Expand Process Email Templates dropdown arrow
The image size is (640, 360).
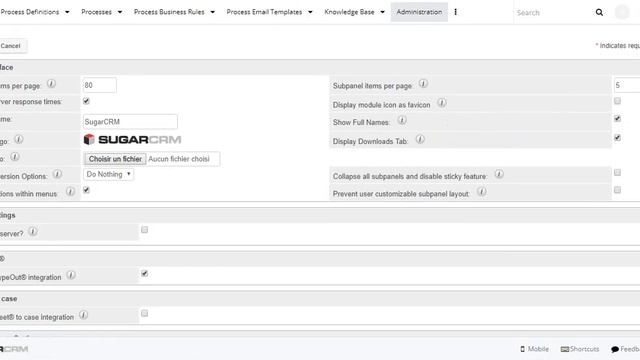click(x=310, y=12)
